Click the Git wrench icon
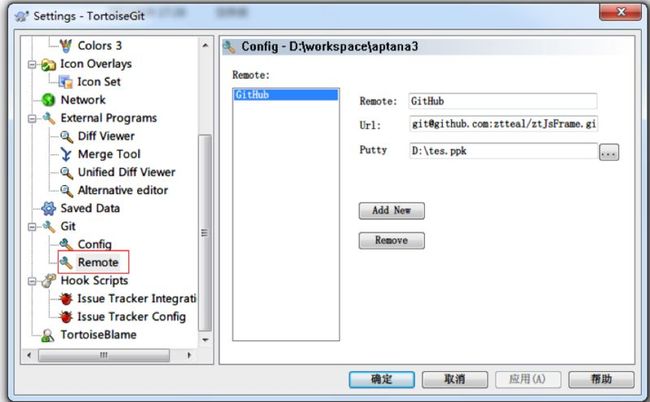The image size is (650, 402). [49, 227]
